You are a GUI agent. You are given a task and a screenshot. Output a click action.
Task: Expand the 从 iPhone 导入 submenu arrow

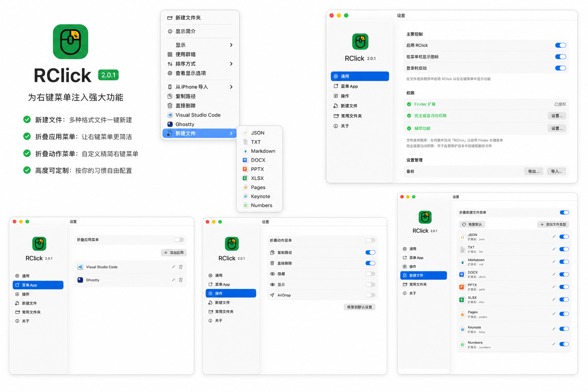coord(231,87)
